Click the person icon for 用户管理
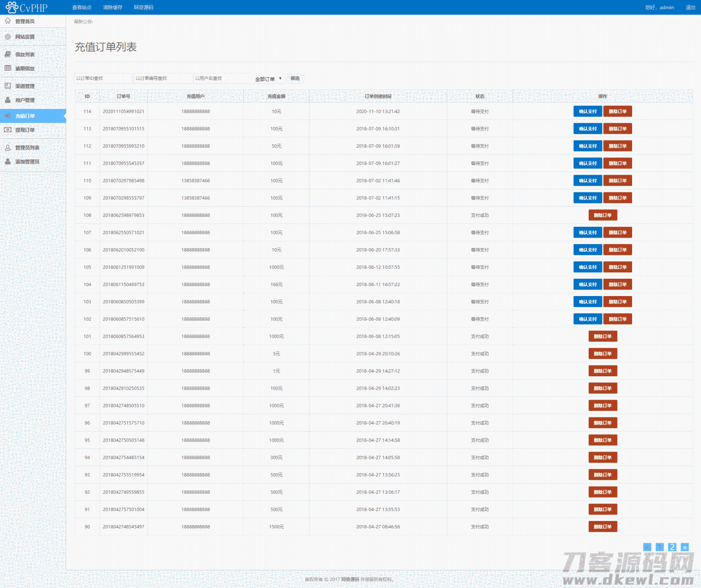The width and height of the screenshot is (701, 588). point(8,100)
